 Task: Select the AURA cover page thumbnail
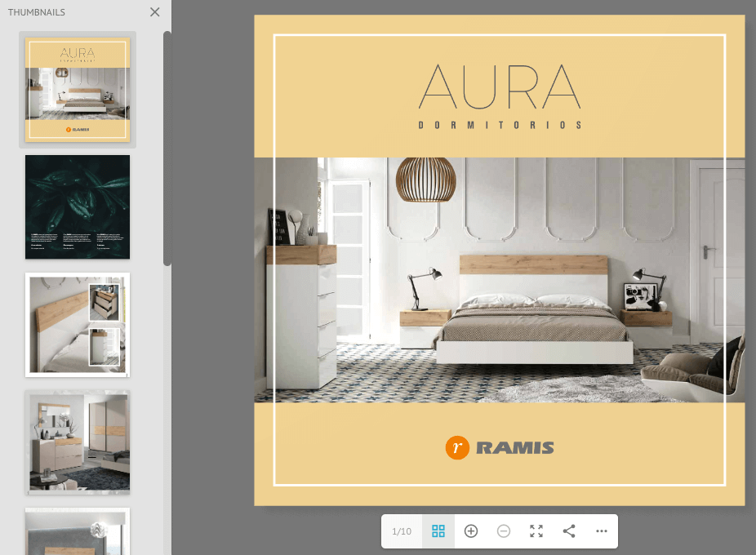[78, 90]
